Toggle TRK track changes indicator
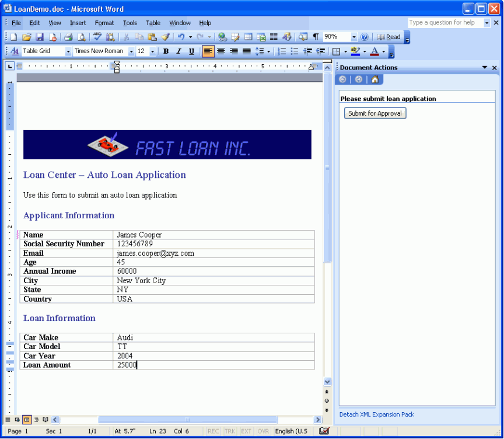Viewport: 504px width, 439px height. pos(230,431)
